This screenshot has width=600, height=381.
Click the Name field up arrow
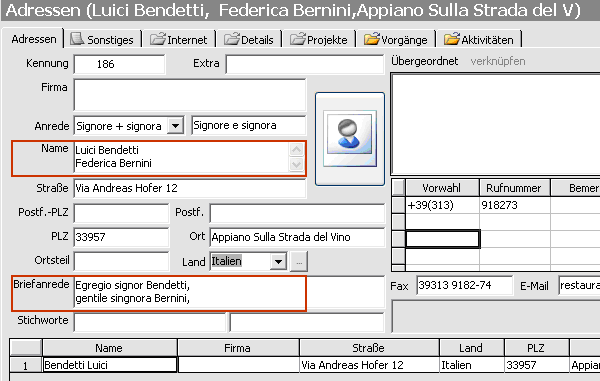point(296,150)
